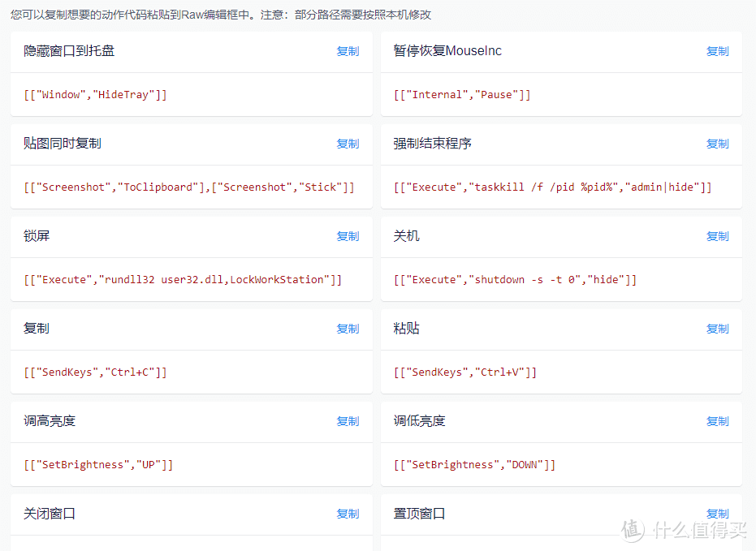Image resolution: width=756 pixels, height=551 pixels.
Task: Click the 强制结束程序 card title
Action: pyautogui.click(x=432, y=143)
